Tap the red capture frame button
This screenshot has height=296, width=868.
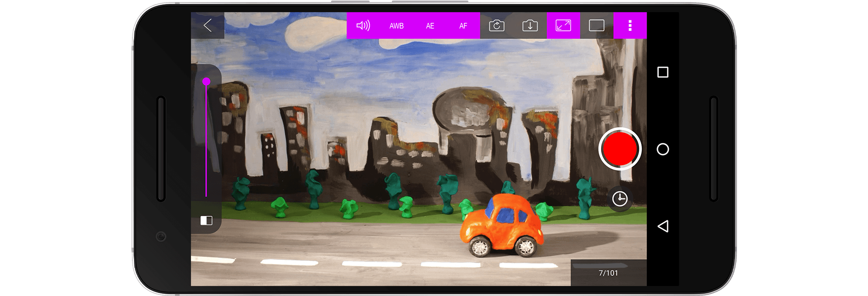point(620,149)
